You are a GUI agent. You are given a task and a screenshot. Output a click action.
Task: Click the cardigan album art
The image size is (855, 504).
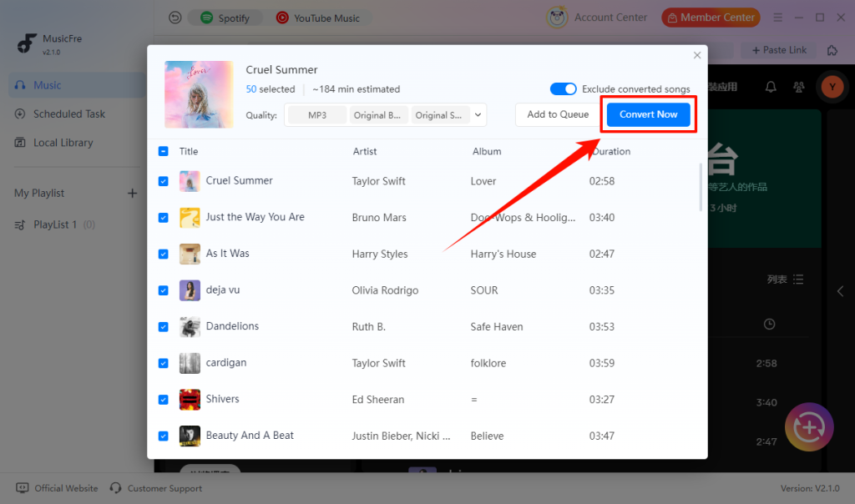point(190,363)
